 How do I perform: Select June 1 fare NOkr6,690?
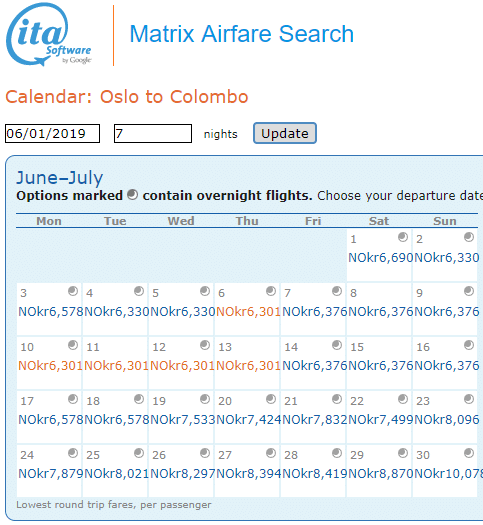(x=381, y=257)
